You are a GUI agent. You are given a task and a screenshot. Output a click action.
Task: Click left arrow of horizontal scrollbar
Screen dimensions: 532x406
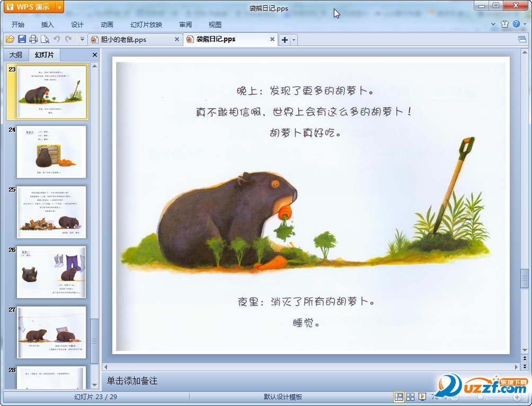105,367
